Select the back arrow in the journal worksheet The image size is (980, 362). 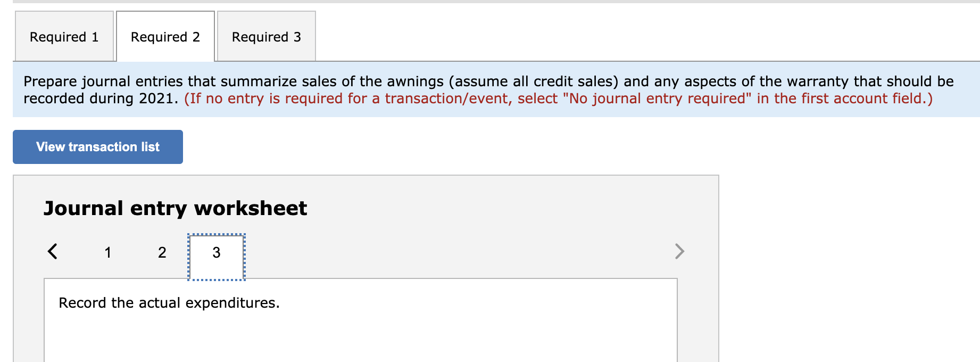(x=53, y=252)
